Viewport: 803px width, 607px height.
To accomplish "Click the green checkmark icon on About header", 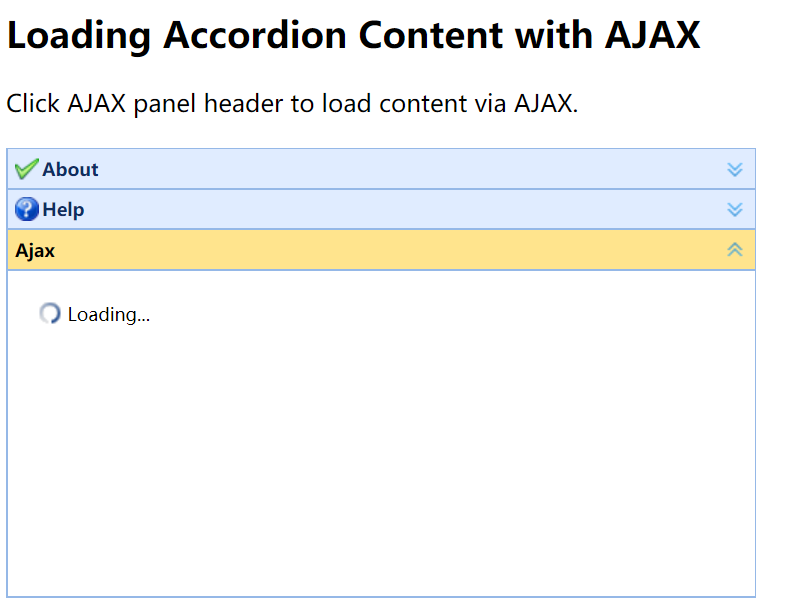I will point(26,169).
